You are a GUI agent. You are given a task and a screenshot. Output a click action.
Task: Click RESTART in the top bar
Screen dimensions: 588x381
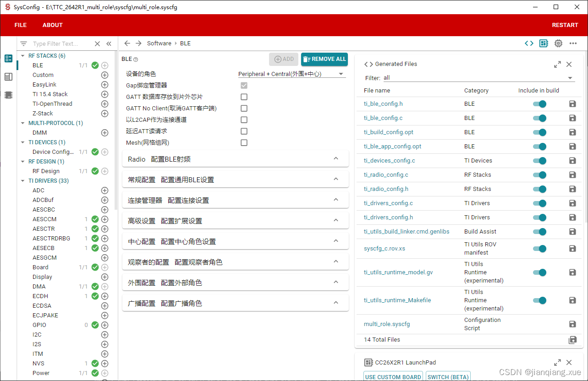click(x=565, y=25)
